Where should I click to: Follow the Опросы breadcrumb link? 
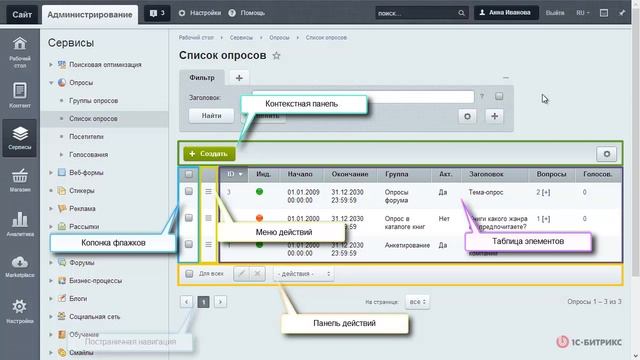click(279, 38)
